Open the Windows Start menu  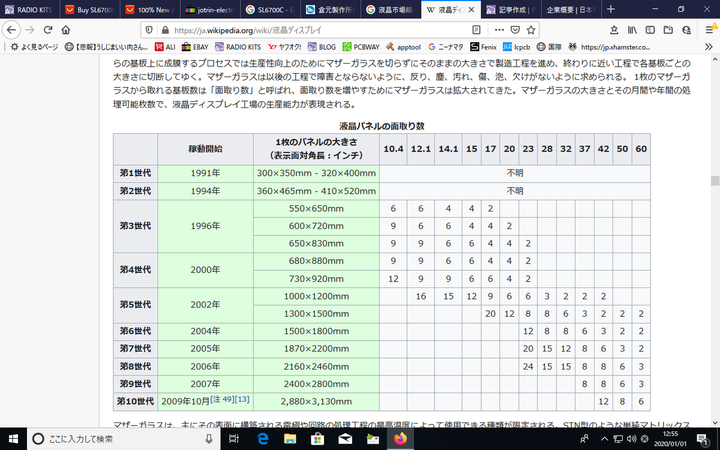click(13, 439)
